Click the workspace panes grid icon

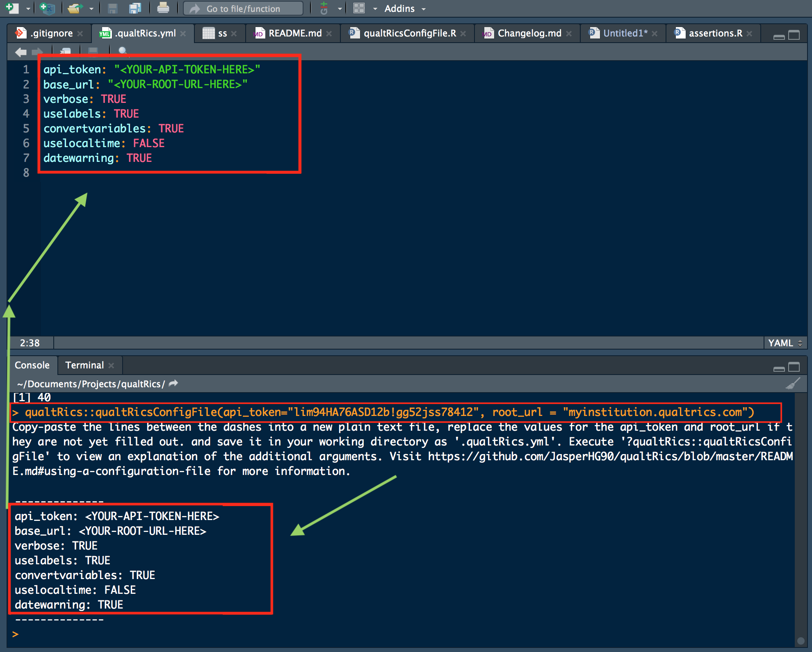click(x=359, y=8)
